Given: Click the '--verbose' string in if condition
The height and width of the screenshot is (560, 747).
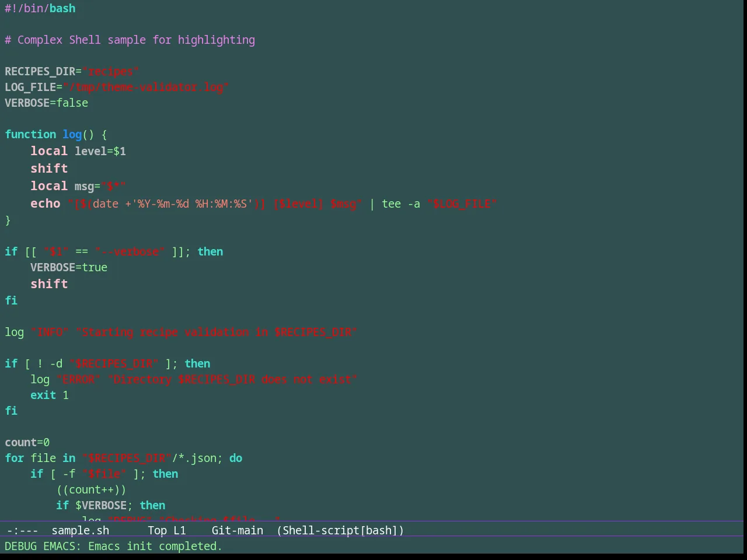Looking at the screenshot, I should (x=130, y=251).
